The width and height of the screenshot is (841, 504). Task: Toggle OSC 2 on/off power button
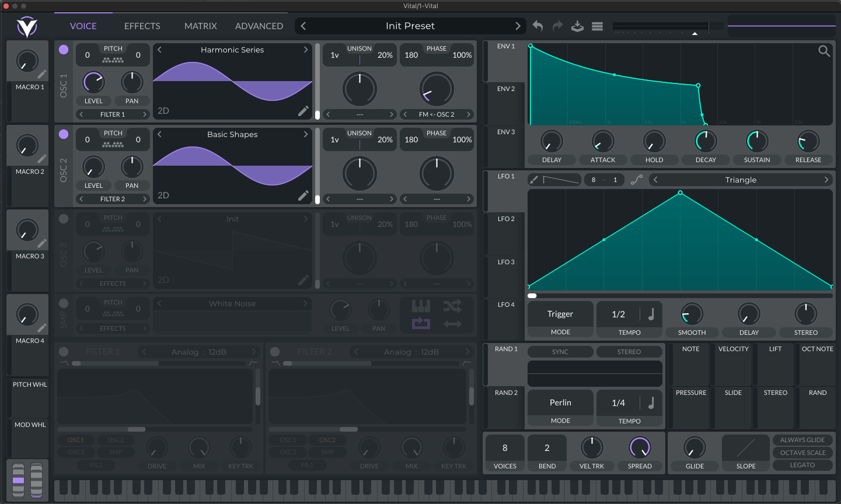(x=64, y=134)
